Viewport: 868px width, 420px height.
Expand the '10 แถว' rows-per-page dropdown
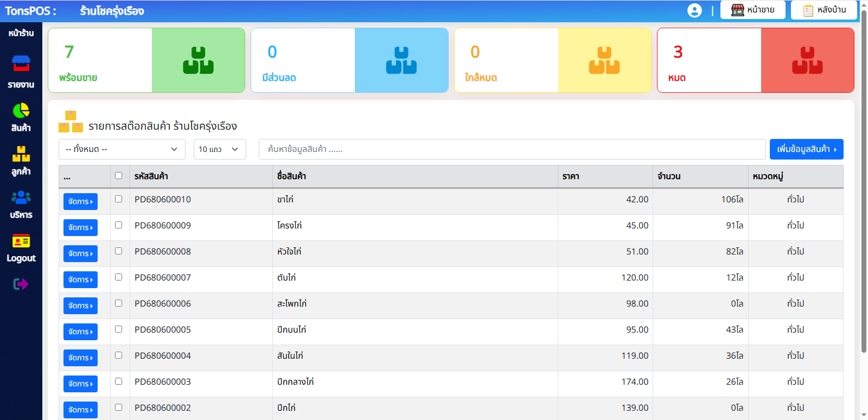219,149
